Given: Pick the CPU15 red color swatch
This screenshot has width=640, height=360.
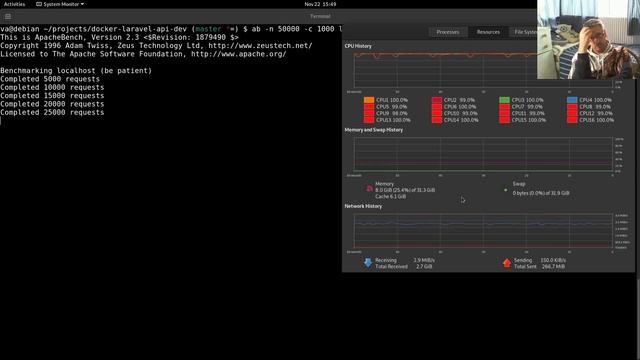Looking at the screenshot, I should coord(504,120).
